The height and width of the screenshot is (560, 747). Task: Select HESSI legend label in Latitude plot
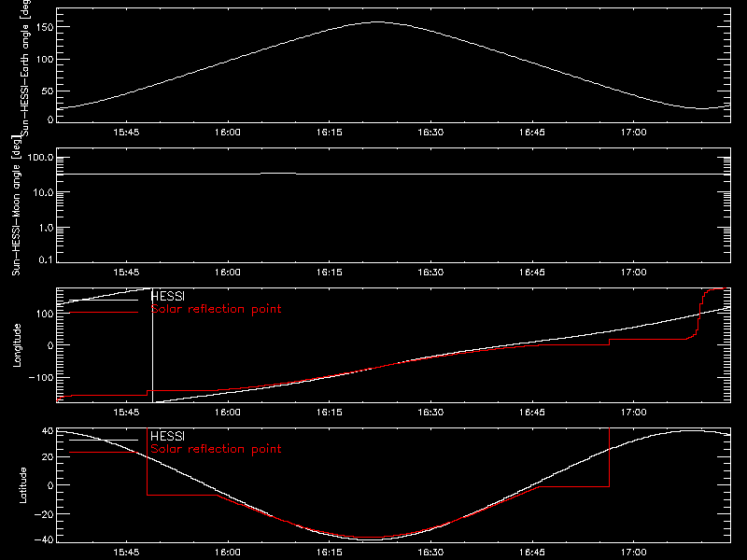tap(168, 436)
